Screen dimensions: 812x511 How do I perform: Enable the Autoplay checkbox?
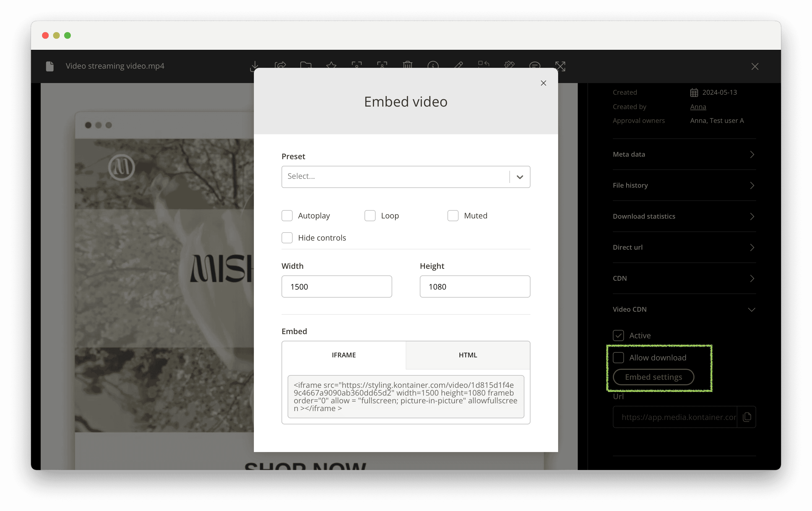(x=287, y=215)
